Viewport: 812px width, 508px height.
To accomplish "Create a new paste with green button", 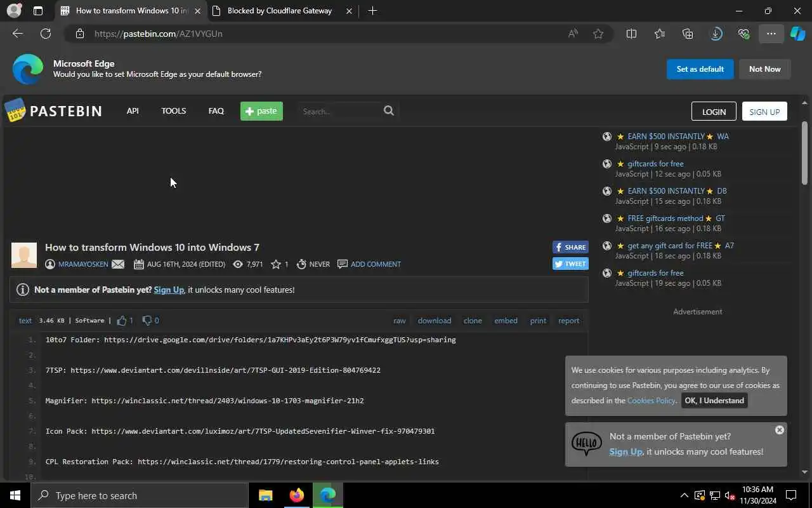I will (261, 111).
